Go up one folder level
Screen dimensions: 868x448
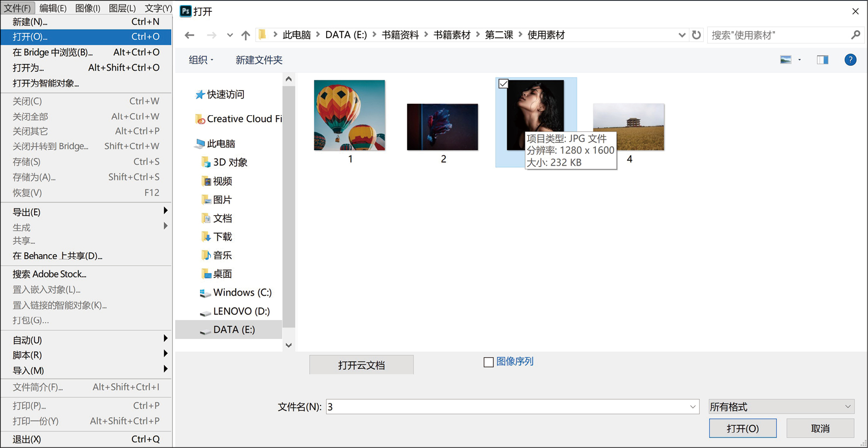pos(245,35)
